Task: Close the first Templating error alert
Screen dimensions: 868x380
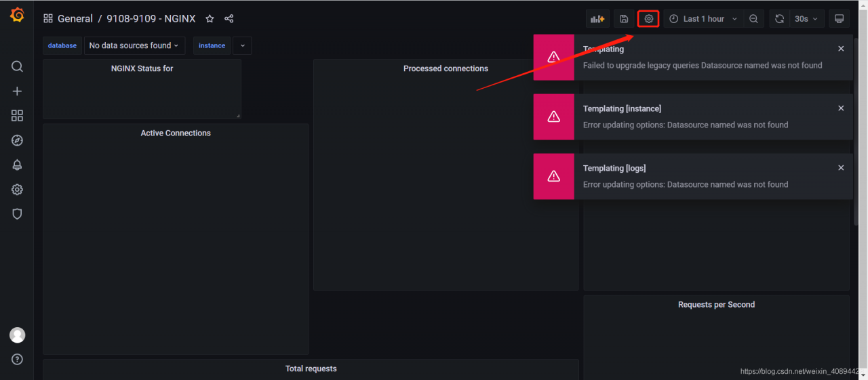Action: (x=841, y=49)
